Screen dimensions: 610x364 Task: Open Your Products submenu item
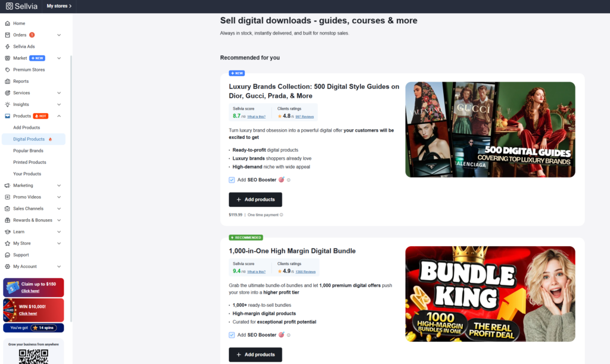[x=27, y=174]
